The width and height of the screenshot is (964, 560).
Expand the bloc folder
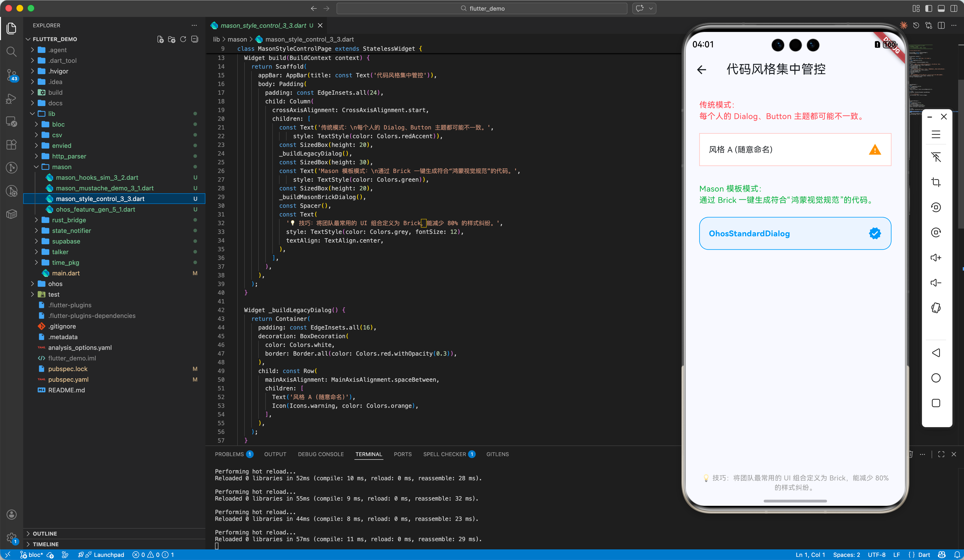point(58,124)
